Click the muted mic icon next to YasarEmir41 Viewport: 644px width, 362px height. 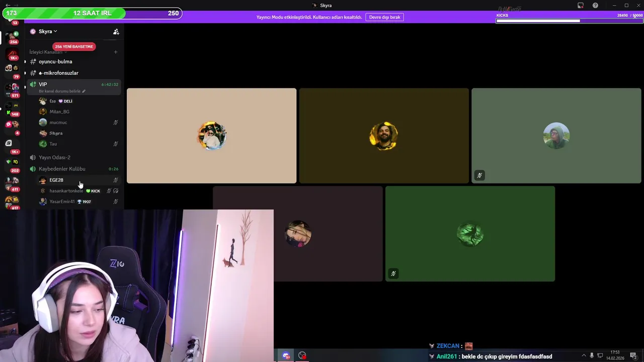click(x=115, y=202)
